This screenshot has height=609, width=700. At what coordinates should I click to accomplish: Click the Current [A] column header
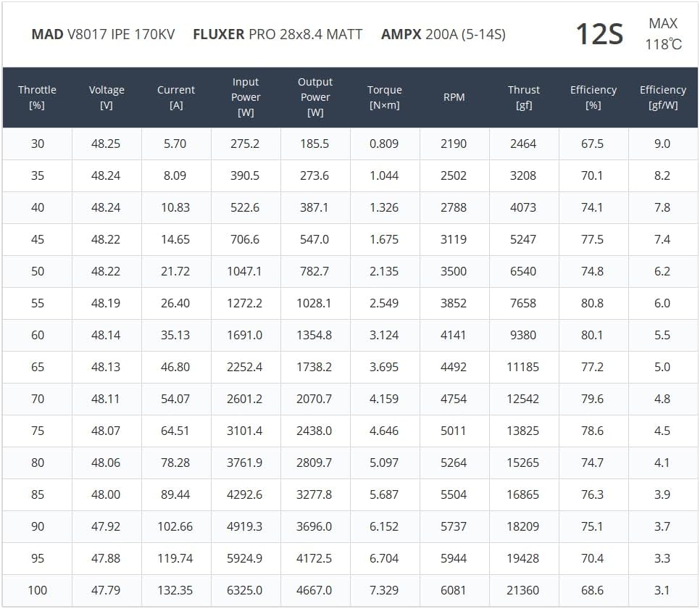tap(176, 97)
